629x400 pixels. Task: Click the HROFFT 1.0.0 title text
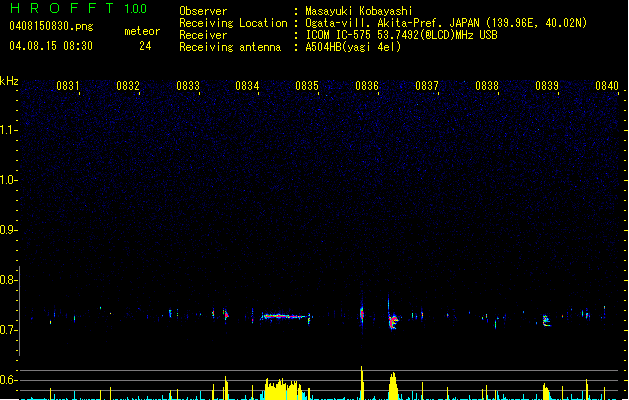pyautogui.click(x=78, y=8)
